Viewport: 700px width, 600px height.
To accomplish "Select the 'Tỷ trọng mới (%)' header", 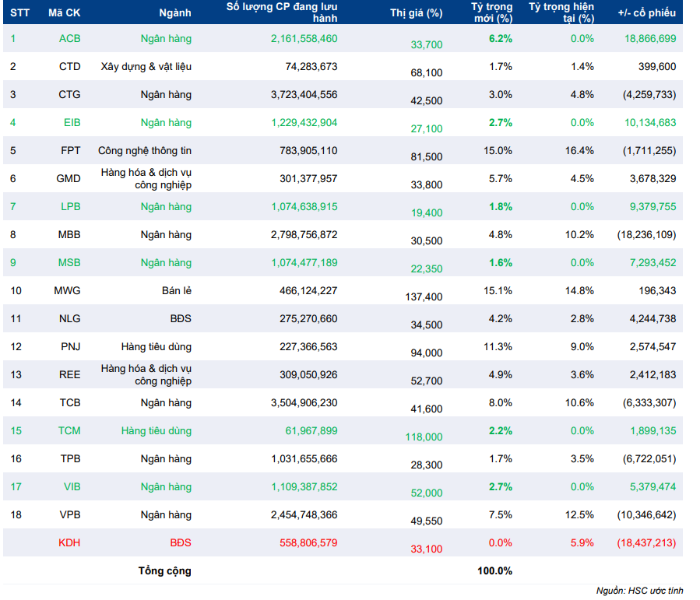I will pyautogui.click(x=492, y=12).
